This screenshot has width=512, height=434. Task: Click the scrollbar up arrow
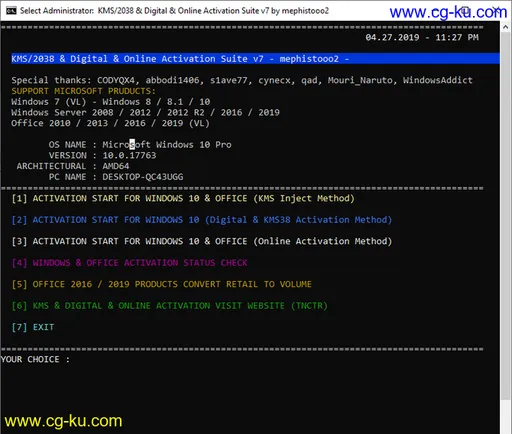pos(505,28)
